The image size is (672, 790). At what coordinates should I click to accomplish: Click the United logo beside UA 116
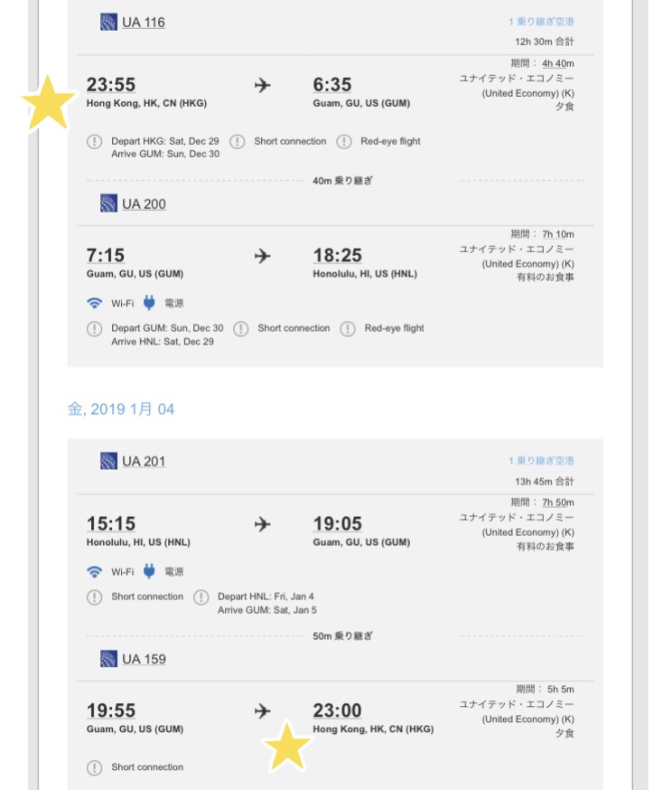[x=108, y=23]
